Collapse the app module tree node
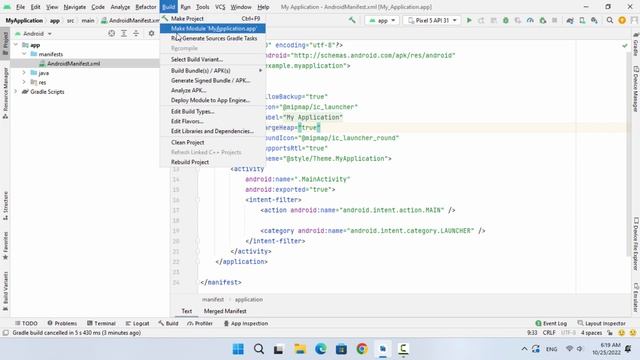 click(x=16, y=45)
